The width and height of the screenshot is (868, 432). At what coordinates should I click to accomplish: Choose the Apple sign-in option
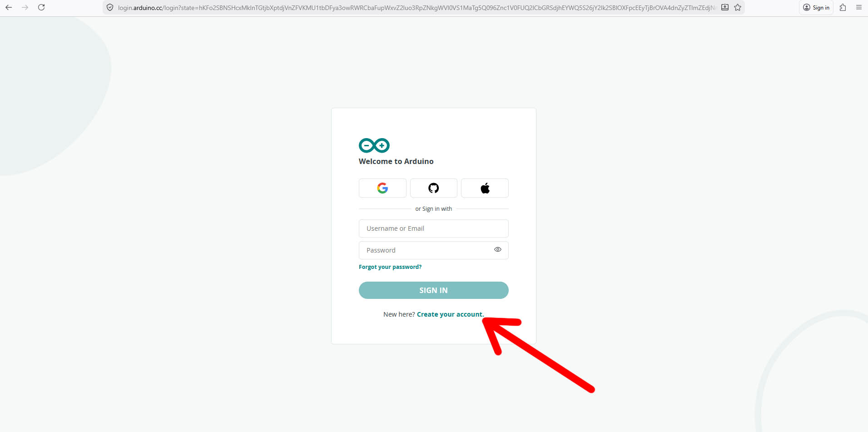[x=485, y=188]
